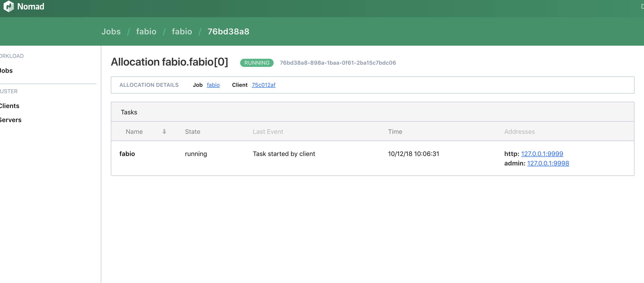Open Clients in sidebar
The height and width of the screenshot is (283, 644).
coord(9,106)
